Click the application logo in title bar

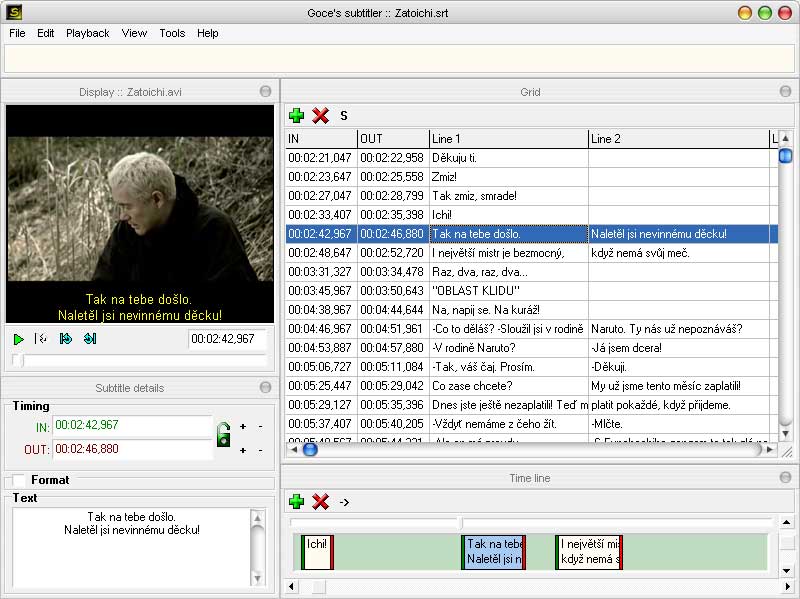[x=14, y=12]
